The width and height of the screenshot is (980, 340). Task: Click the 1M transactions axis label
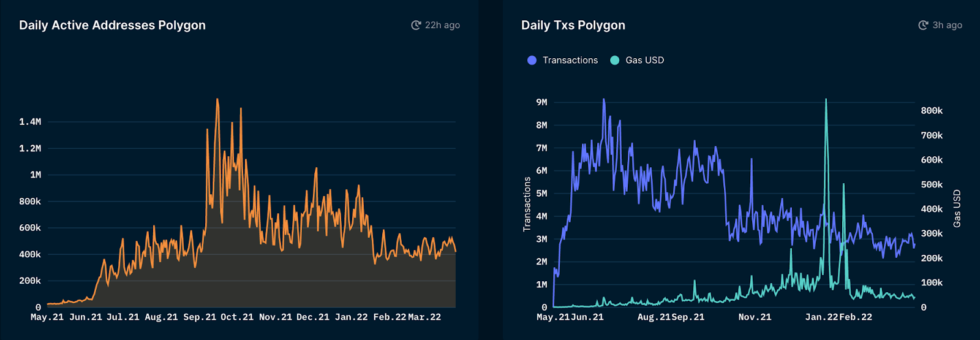pos(541,284)
